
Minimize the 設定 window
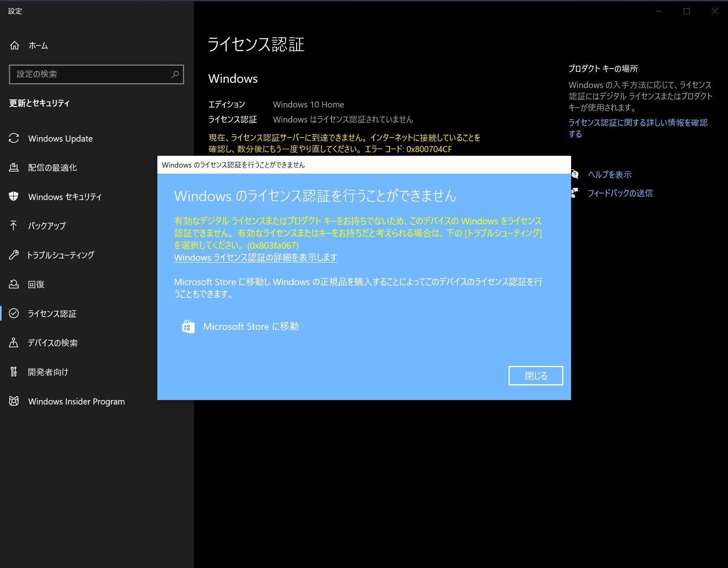659,11
